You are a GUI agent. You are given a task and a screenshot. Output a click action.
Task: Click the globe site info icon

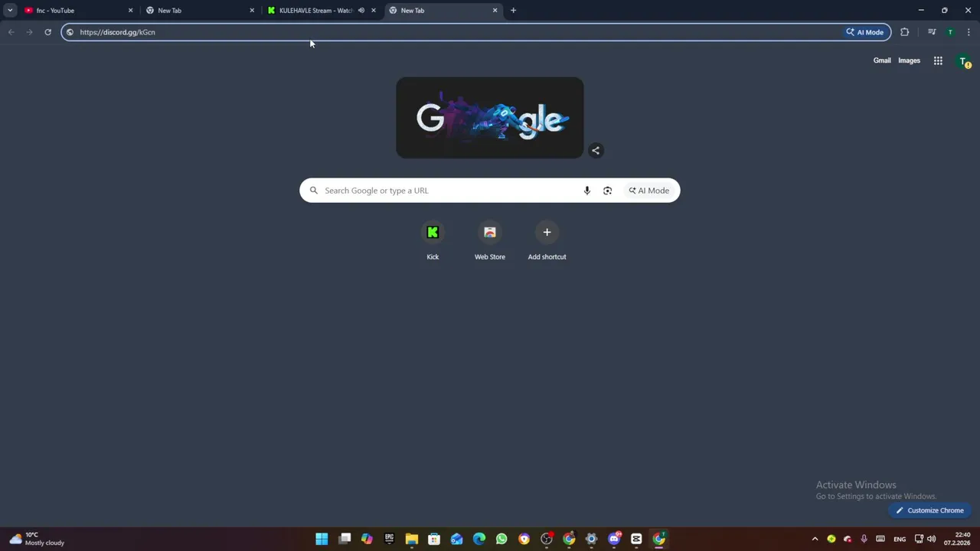(x=70, y=32)
